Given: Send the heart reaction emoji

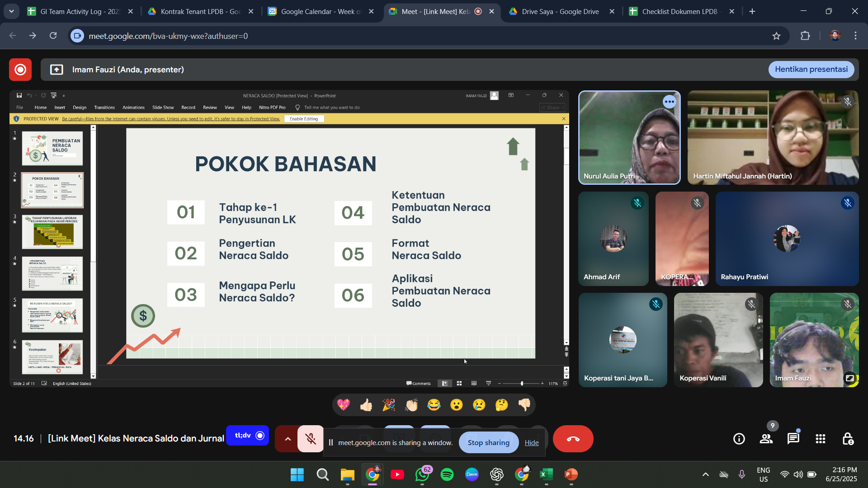Looking at the screenshot, I should (344, 405).
